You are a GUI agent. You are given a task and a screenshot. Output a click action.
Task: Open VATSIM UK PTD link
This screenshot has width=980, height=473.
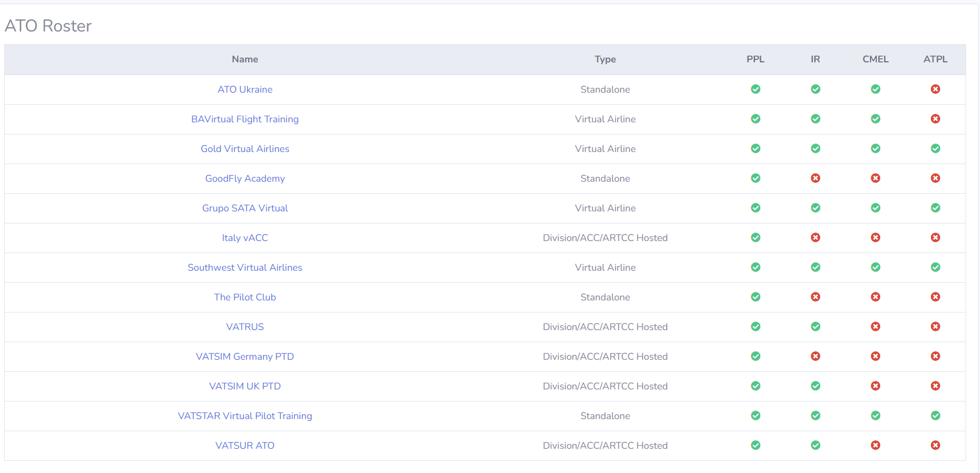coord(245,386)
